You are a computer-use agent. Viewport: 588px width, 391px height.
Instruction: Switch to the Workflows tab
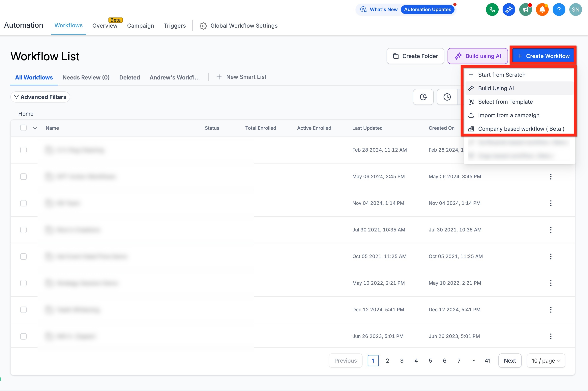pos(69,25)
